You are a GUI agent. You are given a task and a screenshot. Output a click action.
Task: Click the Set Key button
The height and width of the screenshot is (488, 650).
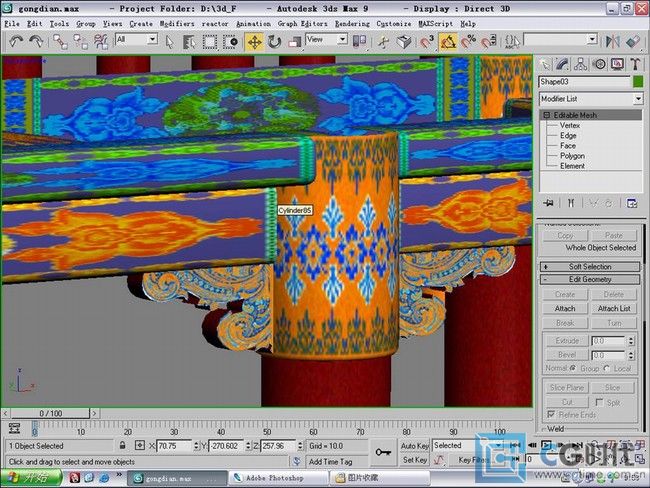414,460
